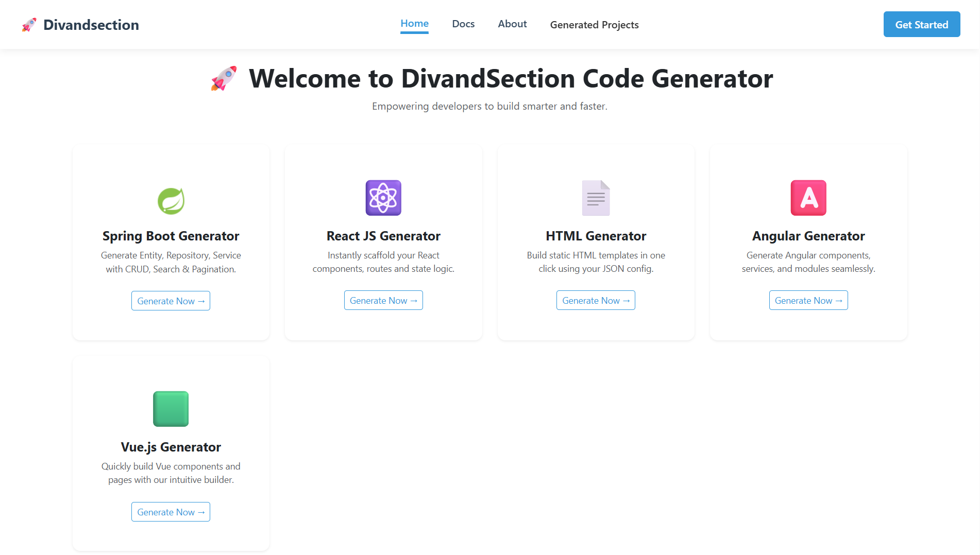
Task: Click the Divandsection brand name
Action: pyautogui.click(x=91, y=25)
